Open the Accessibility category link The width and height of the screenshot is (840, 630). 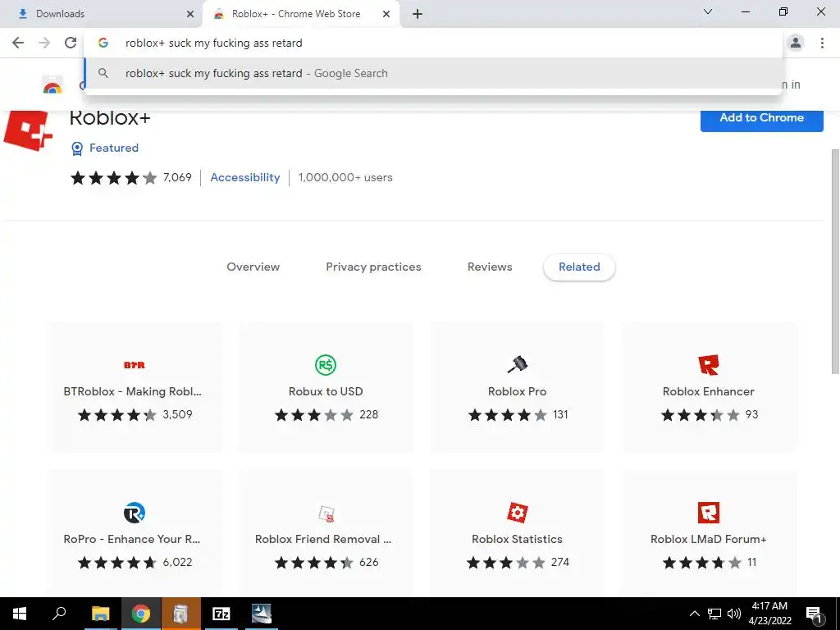(244, 177)
